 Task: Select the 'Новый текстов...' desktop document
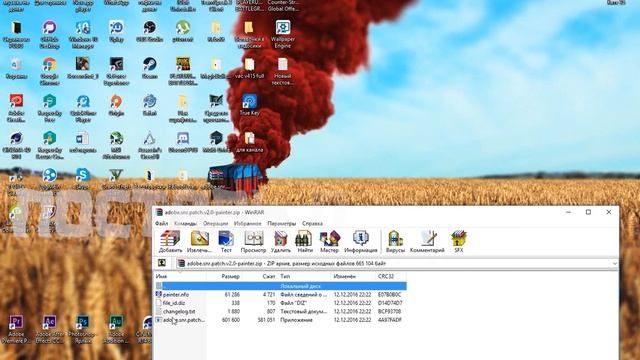point(282,71)
